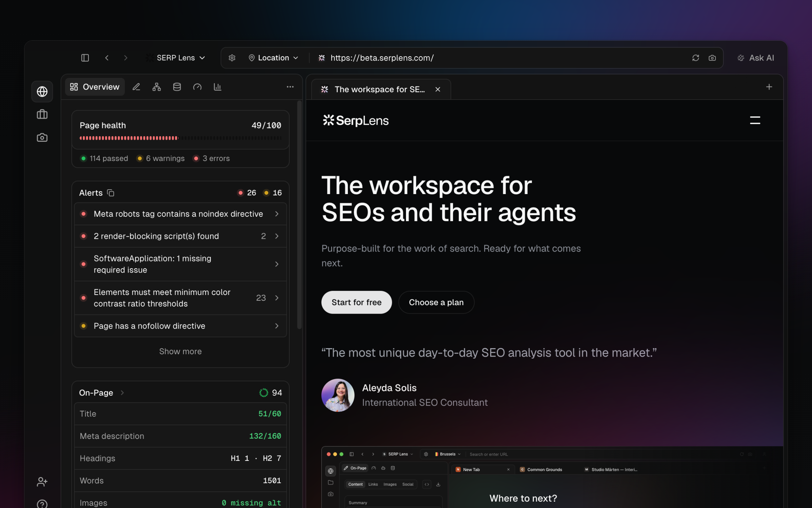Click the 6 warnings indicator

click(x=161, y=158)
